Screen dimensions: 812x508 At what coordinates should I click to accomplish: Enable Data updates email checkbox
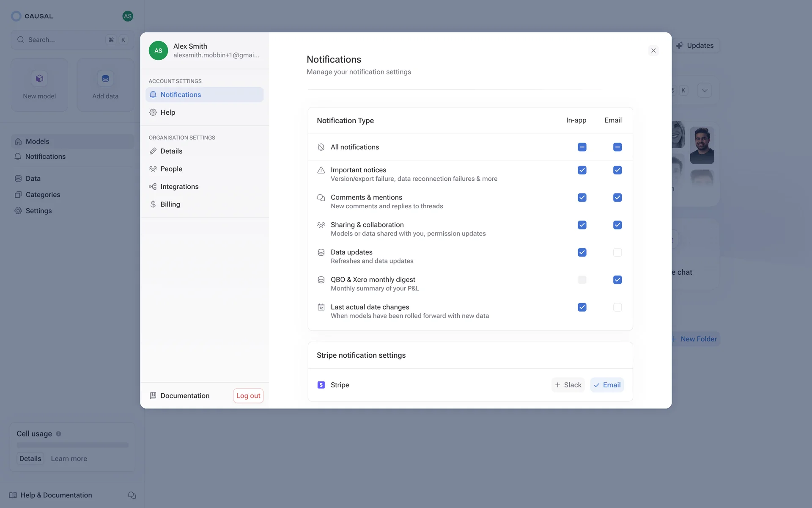(x=617, y=252)
